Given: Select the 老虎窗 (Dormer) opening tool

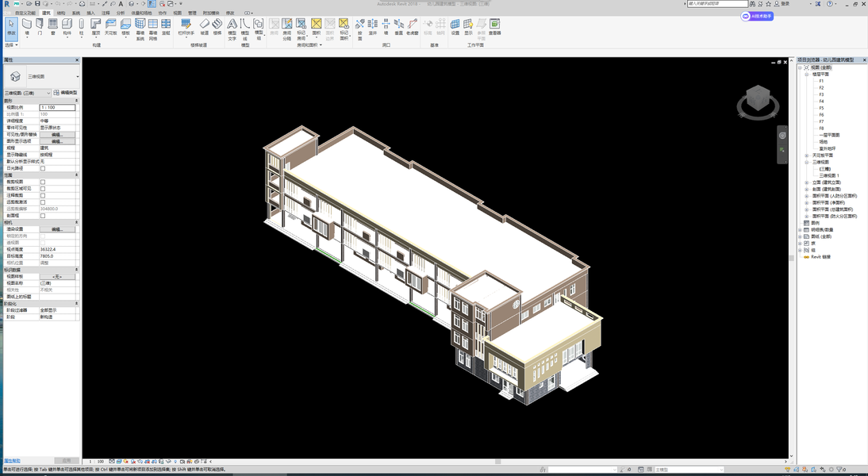Looking at the screenshot, I should [x=413, y=27].
